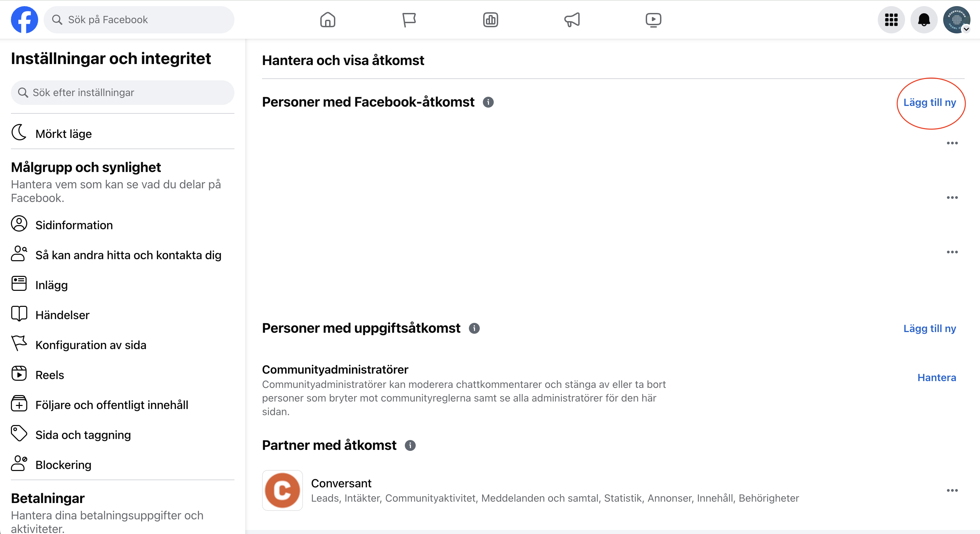The width and height of the screenshot is (980, 534).
Task: Open the profile account dropdown avatar
Action: point(956,20)
